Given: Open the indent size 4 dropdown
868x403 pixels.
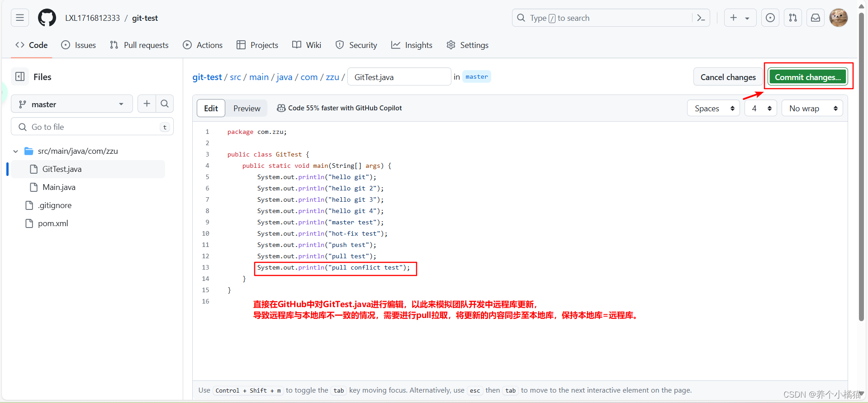Looking at the screenshot, I should (761, 108).
